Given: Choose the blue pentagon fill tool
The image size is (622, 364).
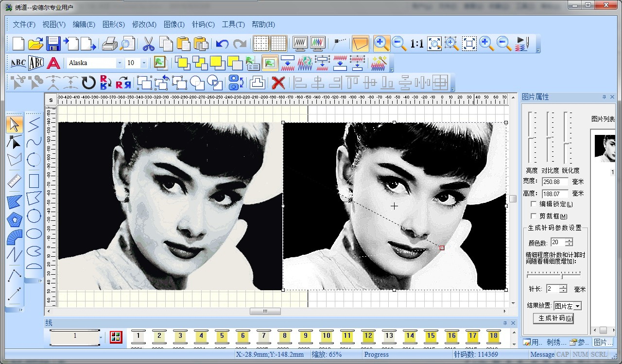Looking at the screenshot, I should [x=15, y=219].
